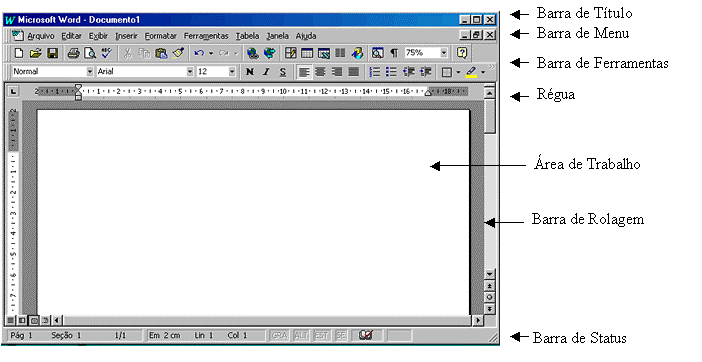Open the Ferramentas menu

[x=206, y=36]
